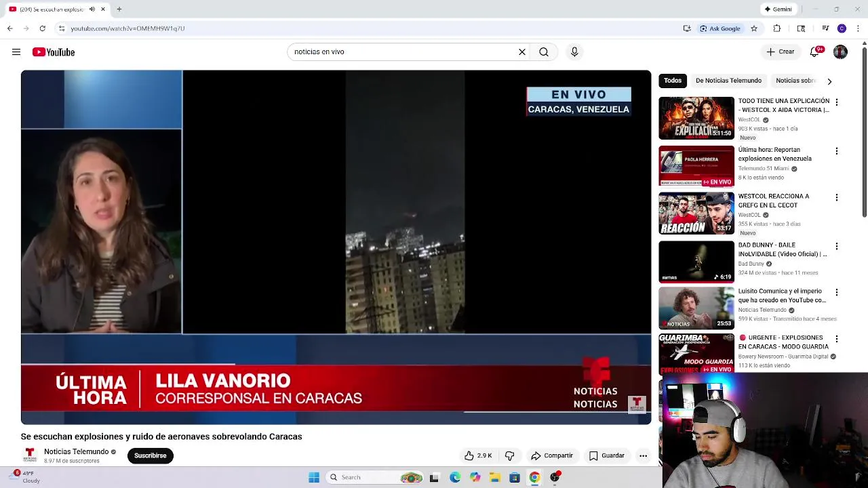Select the Todos filter chip
The image size is (868, 488).
[673, 81]
